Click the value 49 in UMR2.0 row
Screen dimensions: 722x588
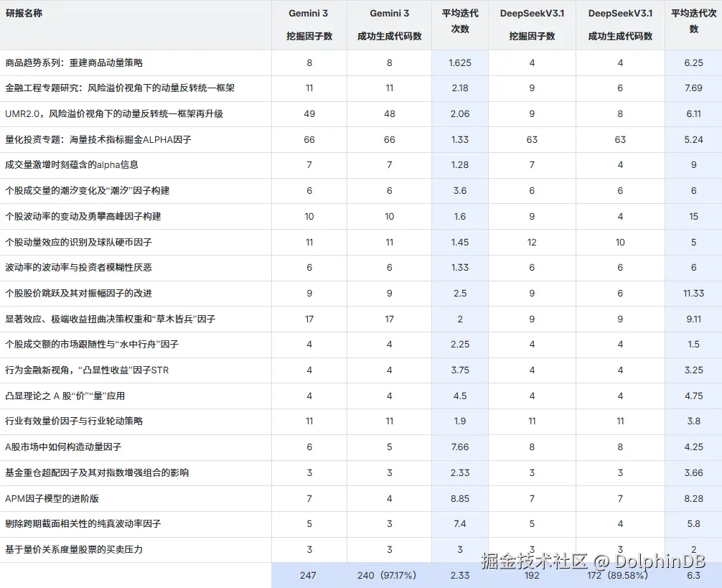(x=309, y=113)
